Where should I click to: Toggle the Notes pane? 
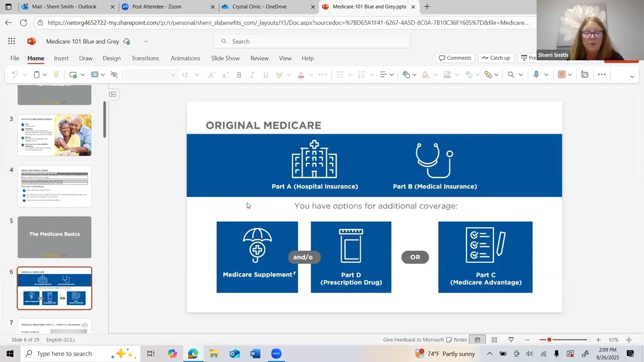pos(457,340)
